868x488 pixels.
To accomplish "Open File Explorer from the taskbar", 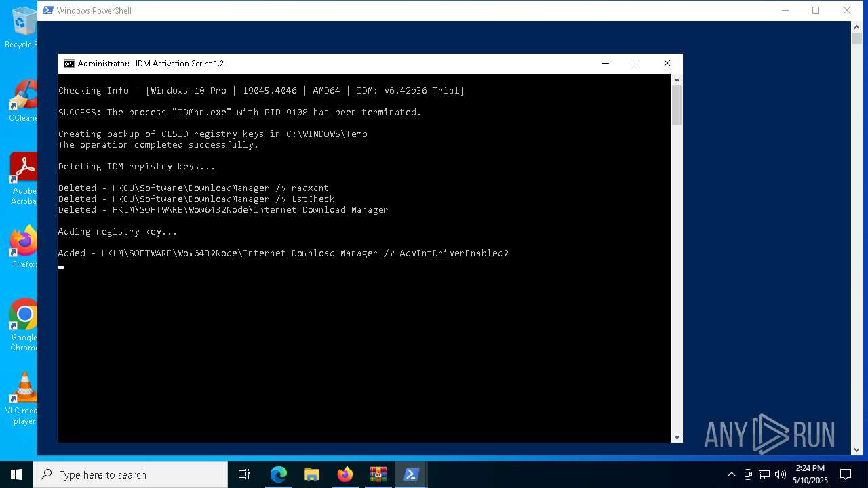I will tap(311, 474).
